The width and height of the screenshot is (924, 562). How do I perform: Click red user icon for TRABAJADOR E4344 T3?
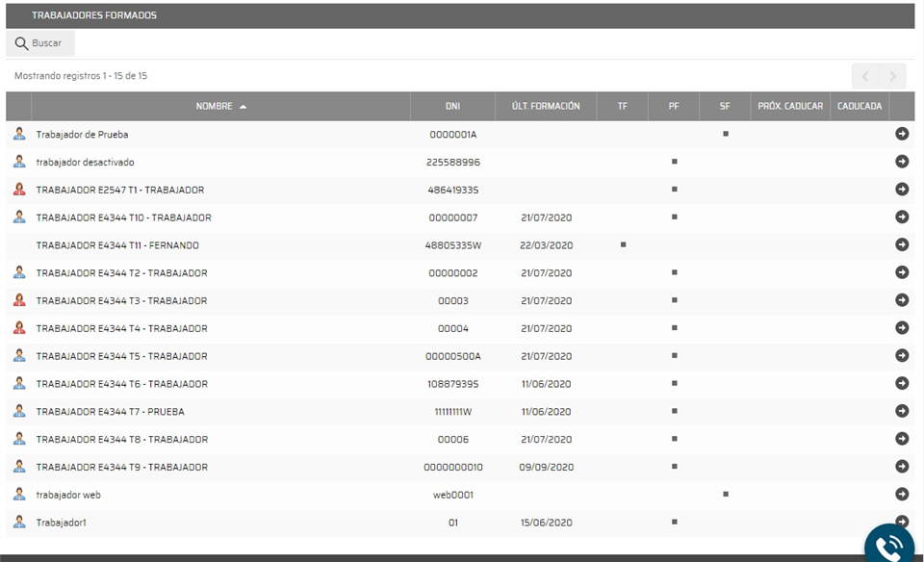[19, 300]
